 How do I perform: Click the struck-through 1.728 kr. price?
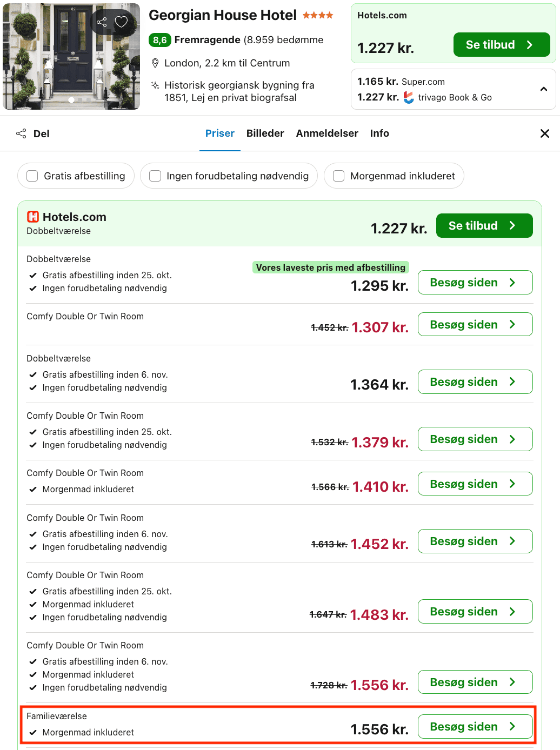329,685
